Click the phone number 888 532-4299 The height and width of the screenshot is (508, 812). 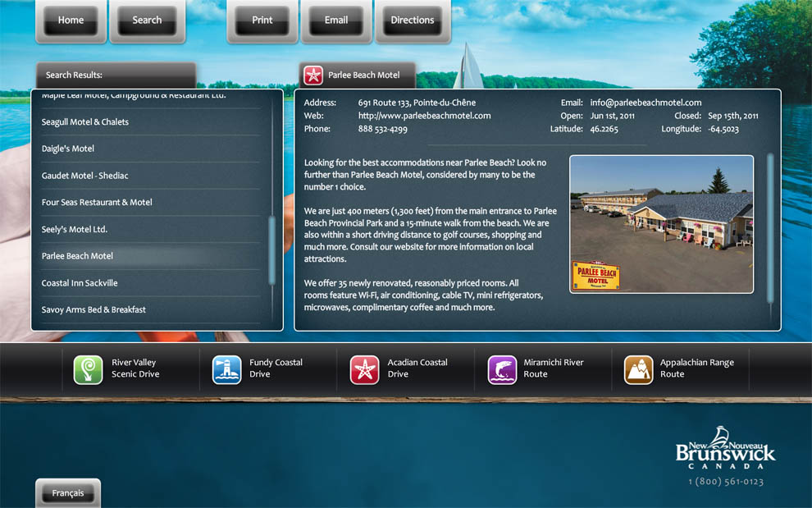(383, 129)
